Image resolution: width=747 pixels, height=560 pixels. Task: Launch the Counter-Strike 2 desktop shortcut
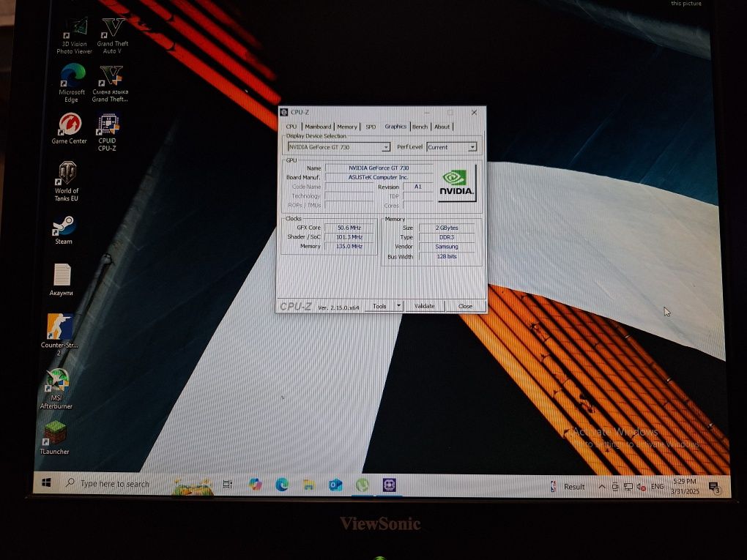(x=59, y=335)
